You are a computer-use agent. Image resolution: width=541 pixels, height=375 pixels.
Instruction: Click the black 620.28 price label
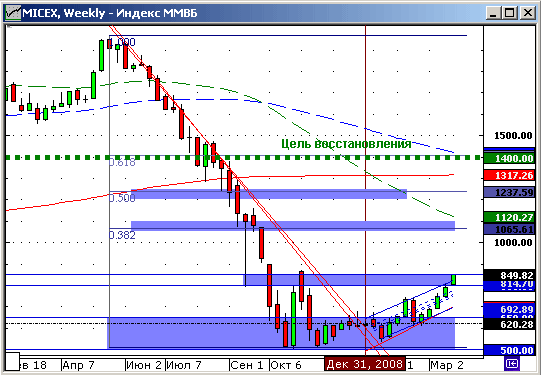509,324
